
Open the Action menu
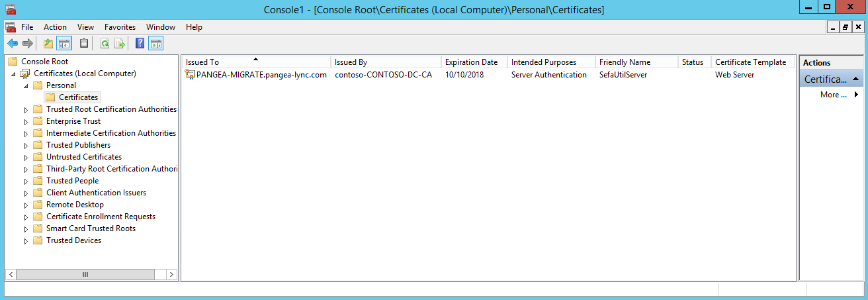tap(55, 27)
